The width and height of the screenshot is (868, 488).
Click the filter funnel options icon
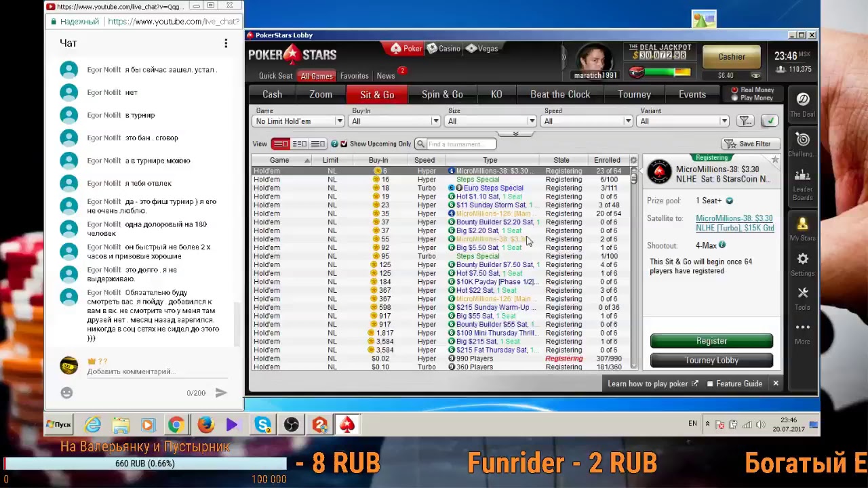(745, 121)
